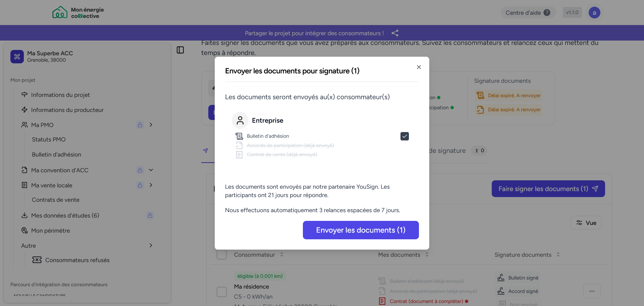The image size is (644, 306).
Task: Expand the Ma PMO chevron
Action: pyautogui.click(x=151, y=125)
